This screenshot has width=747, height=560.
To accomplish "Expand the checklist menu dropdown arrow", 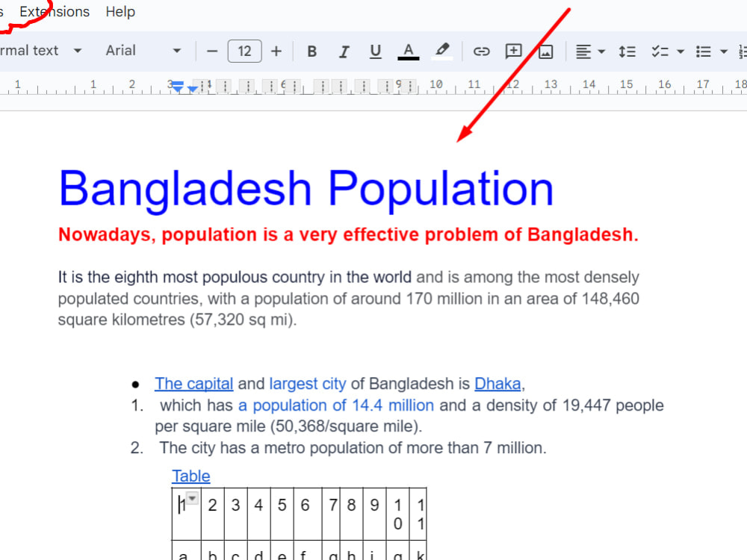I will coord(681,52).
